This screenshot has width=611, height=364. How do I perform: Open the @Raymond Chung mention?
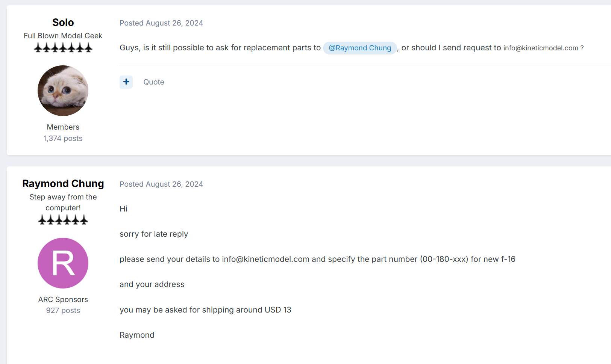coord(360,48)
